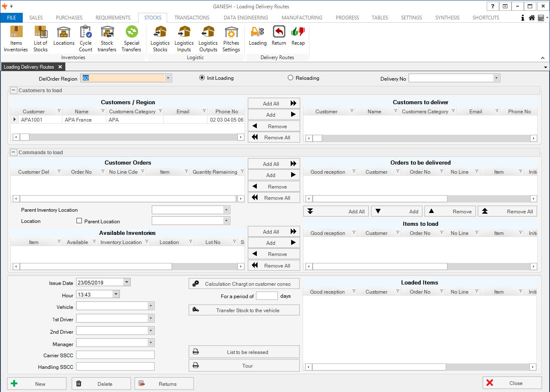This screenshot has height=392, width=550.
Task: Click Transfer Stock to the vehicle button
Action: click(244, 310)
